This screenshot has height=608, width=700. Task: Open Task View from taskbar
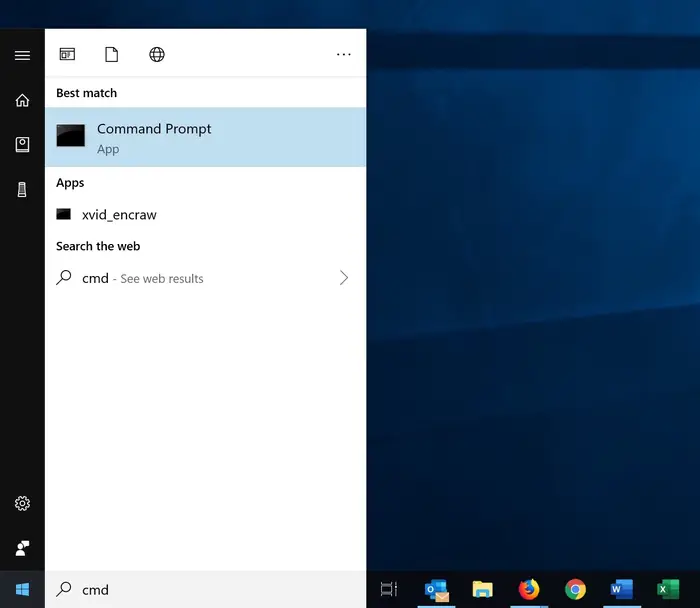point(389,589)
